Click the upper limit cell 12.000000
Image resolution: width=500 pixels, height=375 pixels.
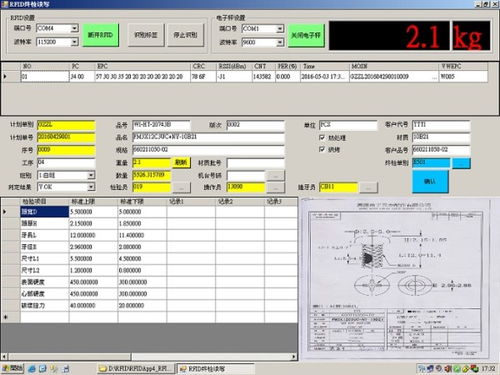point(93,235)
